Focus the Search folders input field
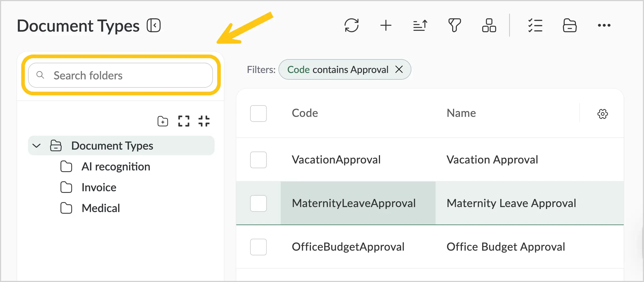The height and width of the screenshot is (282, 644). [120, 75]
